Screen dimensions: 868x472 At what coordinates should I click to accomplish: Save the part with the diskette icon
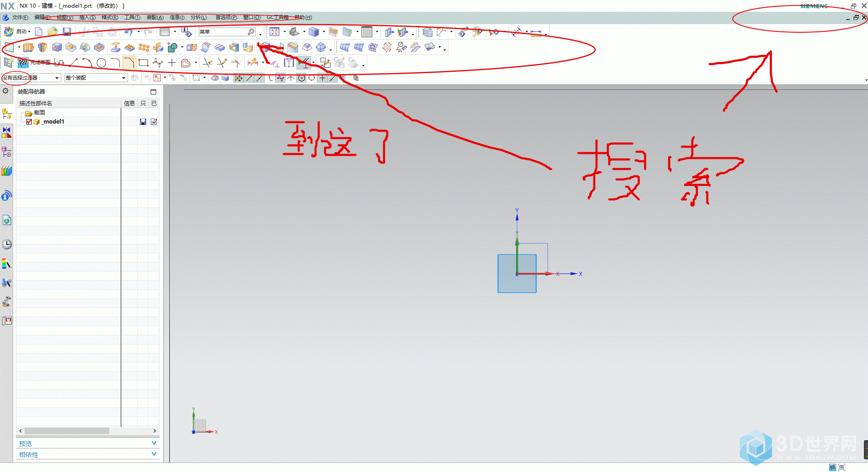click(67, 32)
